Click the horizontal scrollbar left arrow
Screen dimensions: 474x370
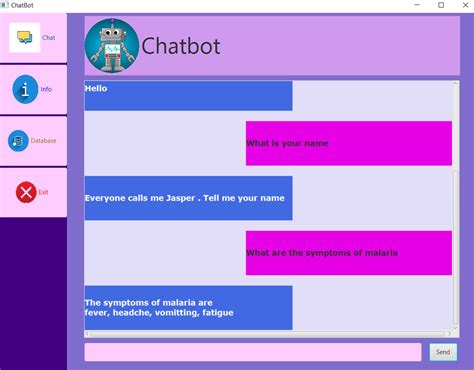[x=87, y=334]
